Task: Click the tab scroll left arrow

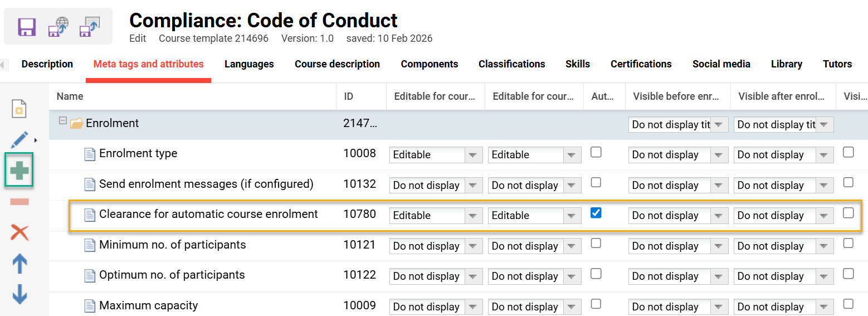Action: [x=3, y=65]
